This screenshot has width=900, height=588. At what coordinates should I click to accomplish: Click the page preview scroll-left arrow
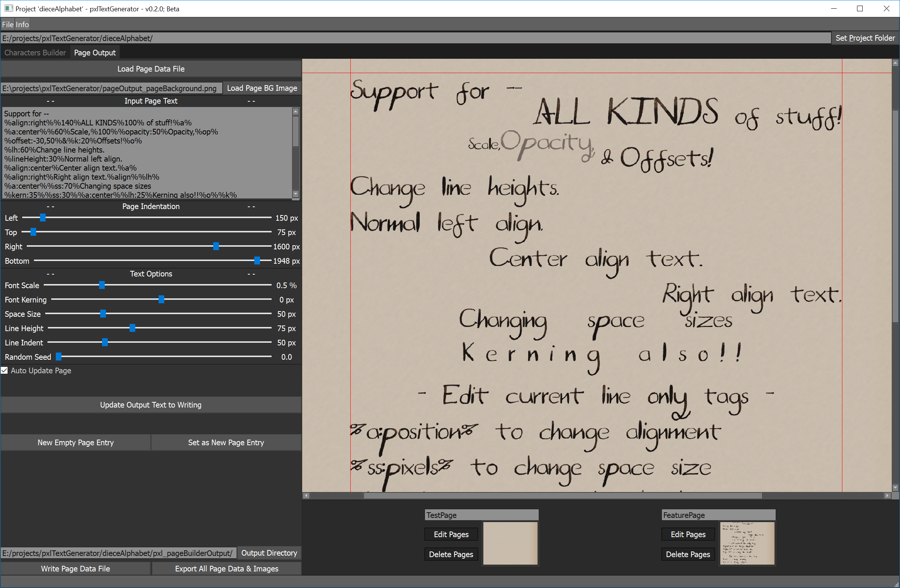click(x=306, y=495)
